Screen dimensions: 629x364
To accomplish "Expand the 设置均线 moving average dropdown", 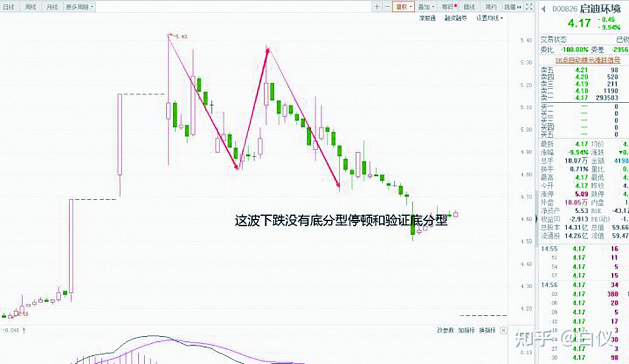I will pos(489,18).
